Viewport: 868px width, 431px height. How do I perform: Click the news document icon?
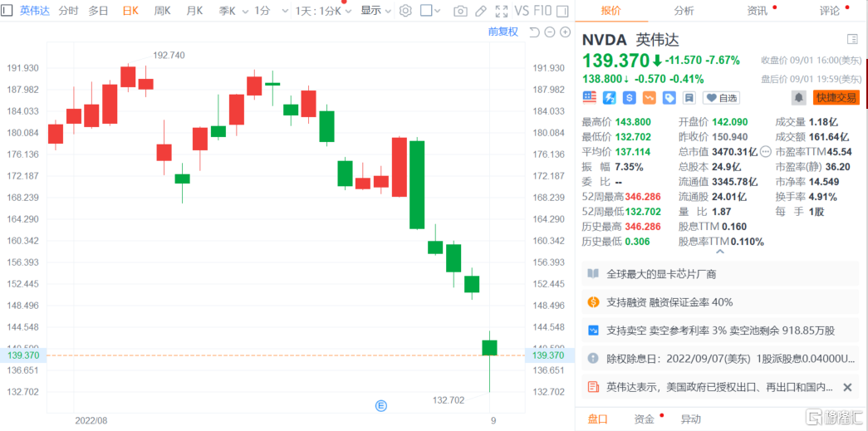pyautogui.click(x=593, y=387)
